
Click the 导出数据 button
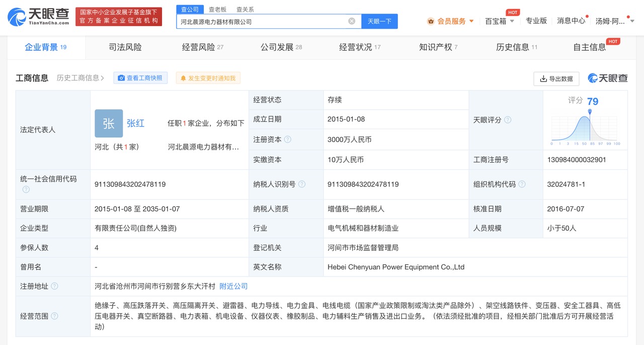click(556, 79)
